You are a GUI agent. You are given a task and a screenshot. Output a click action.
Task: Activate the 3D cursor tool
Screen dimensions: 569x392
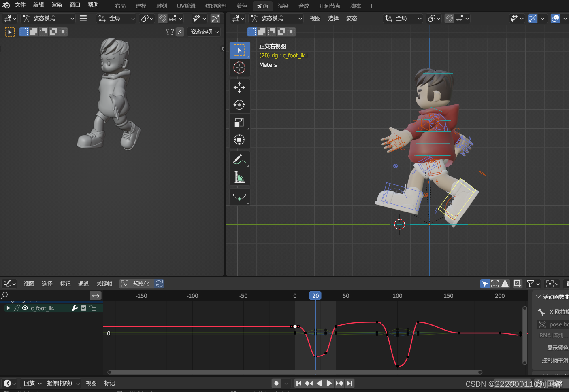(x=239, y=68)
